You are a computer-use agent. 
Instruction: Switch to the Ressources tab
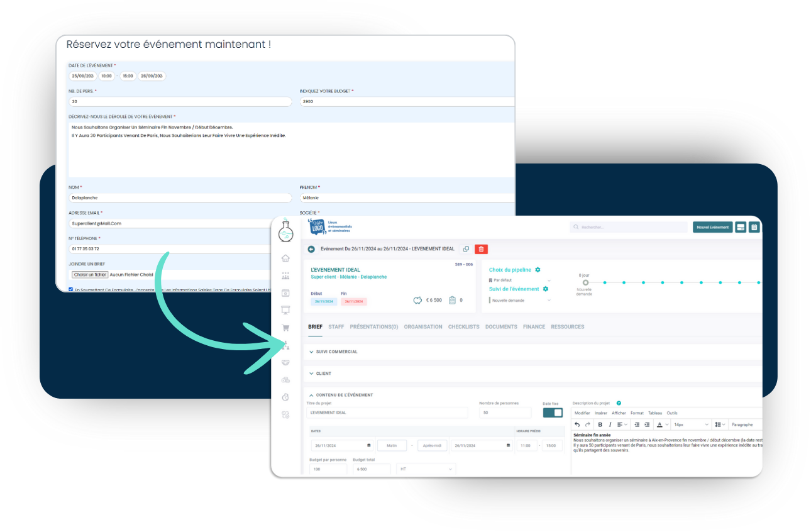click(568, 327)
